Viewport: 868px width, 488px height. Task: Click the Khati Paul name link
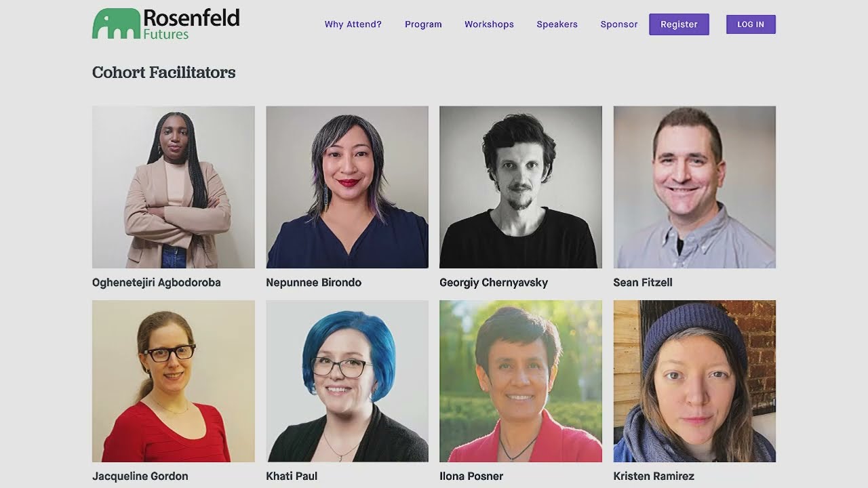292,476
